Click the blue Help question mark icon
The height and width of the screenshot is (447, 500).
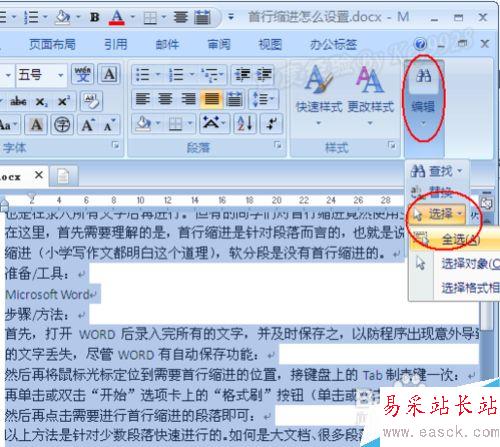click(x=420, y=44)
